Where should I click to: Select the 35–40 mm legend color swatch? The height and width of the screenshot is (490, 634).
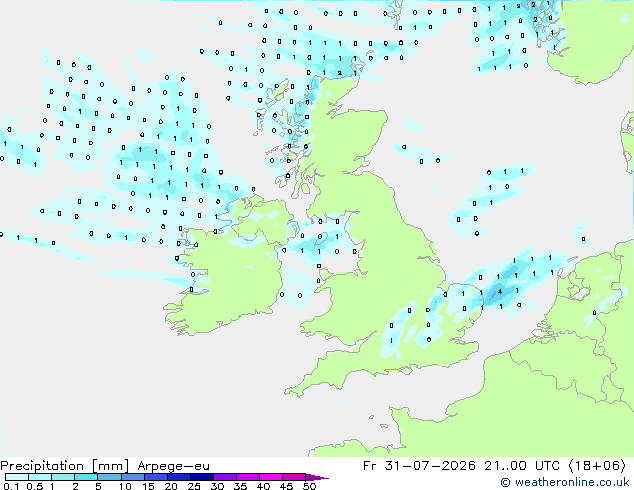[248, 477]
